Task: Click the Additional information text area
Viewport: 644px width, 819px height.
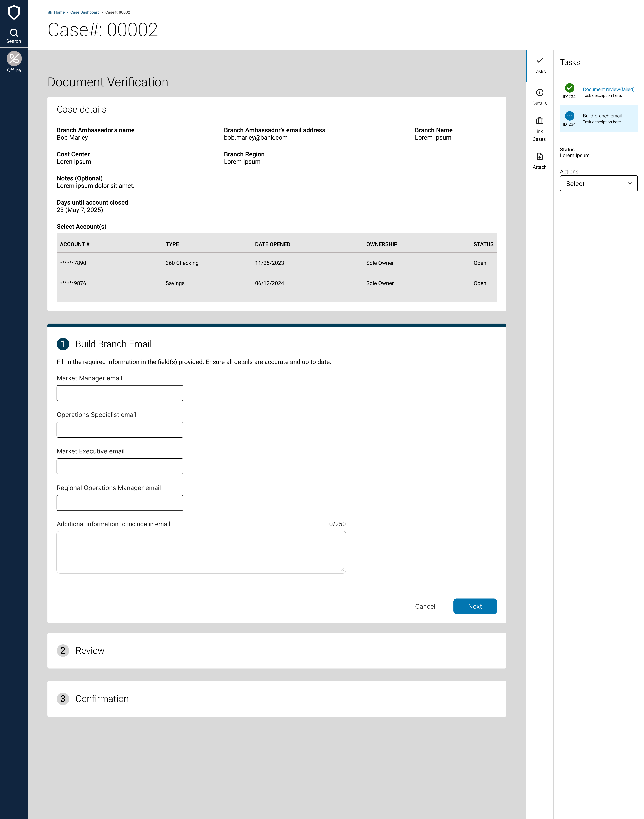Action: (x=201, y=552)
